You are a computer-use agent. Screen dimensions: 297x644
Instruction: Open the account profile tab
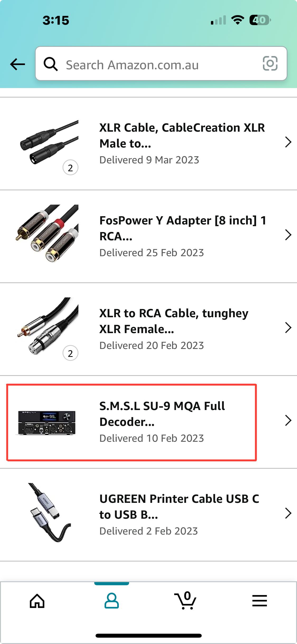112,601
